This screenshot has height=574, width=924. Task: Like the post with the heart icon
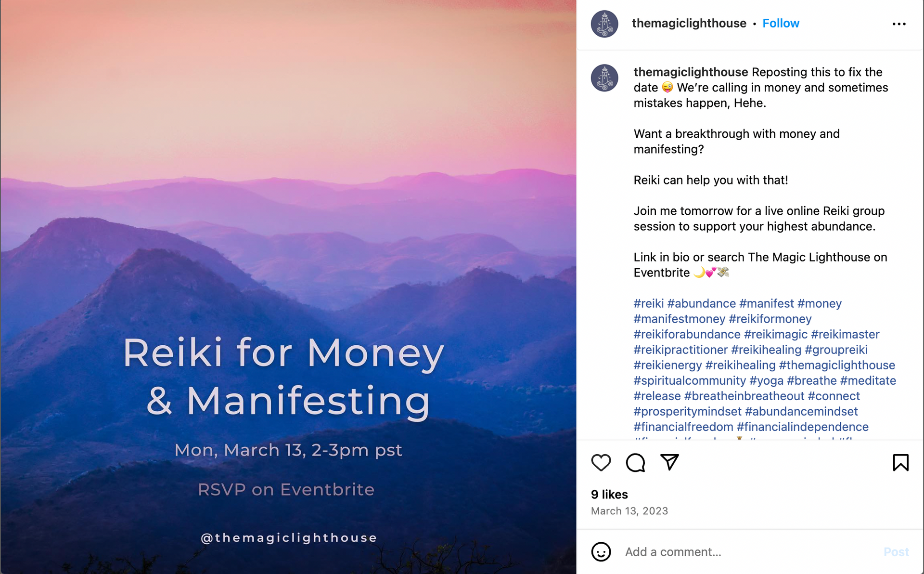pyautogui.click(x=601, y=463)
